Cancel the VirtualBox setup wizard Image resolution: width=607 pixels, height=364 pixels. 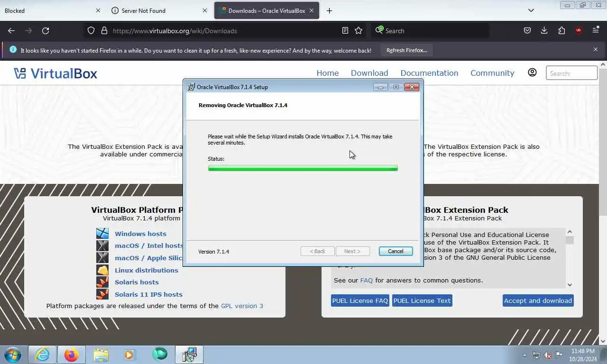(x=395, y=251)
